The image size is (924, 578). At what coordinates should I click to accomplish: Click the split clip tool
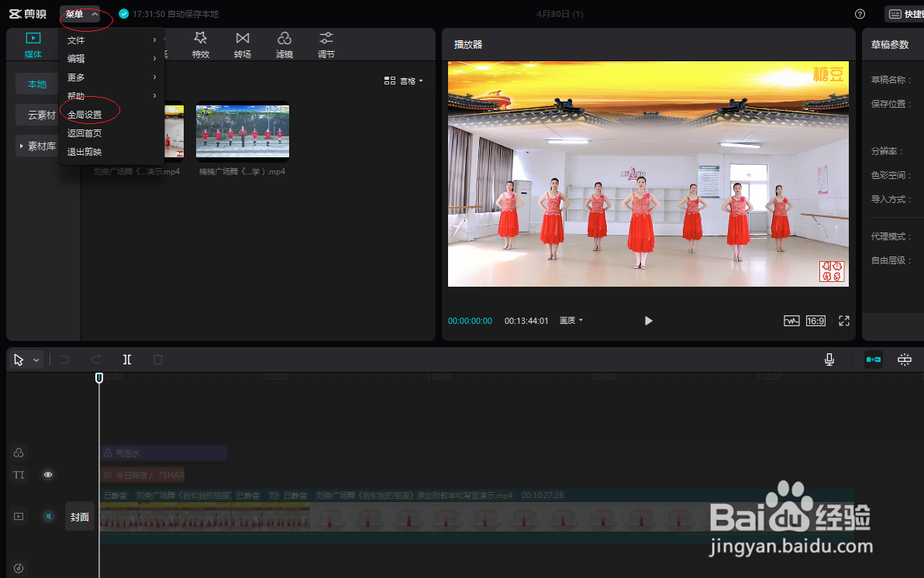coord(126,360)
